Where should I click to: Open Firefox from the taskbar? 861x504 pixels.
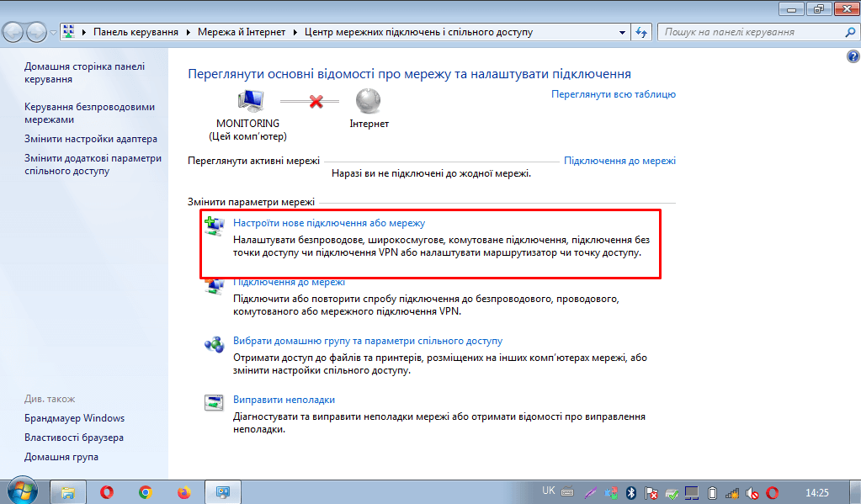coord(184,491)
